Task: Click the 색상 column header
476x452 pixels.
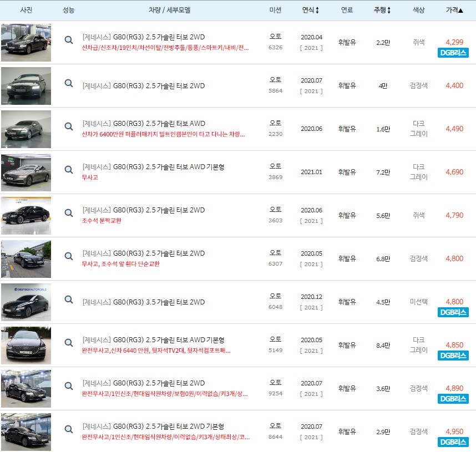Action: (419, 10)
